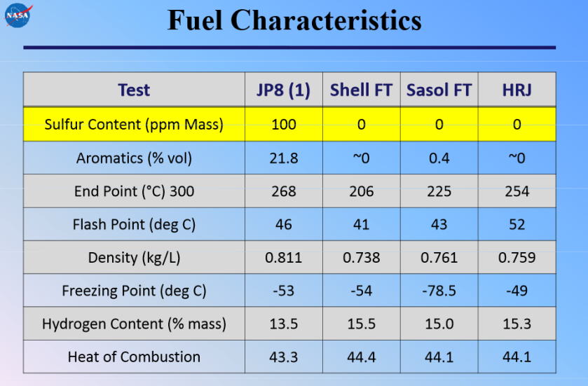588x386 pixels.
Task: Select the Sasol FT freezing point -78.5
Action: click(439, 290)
